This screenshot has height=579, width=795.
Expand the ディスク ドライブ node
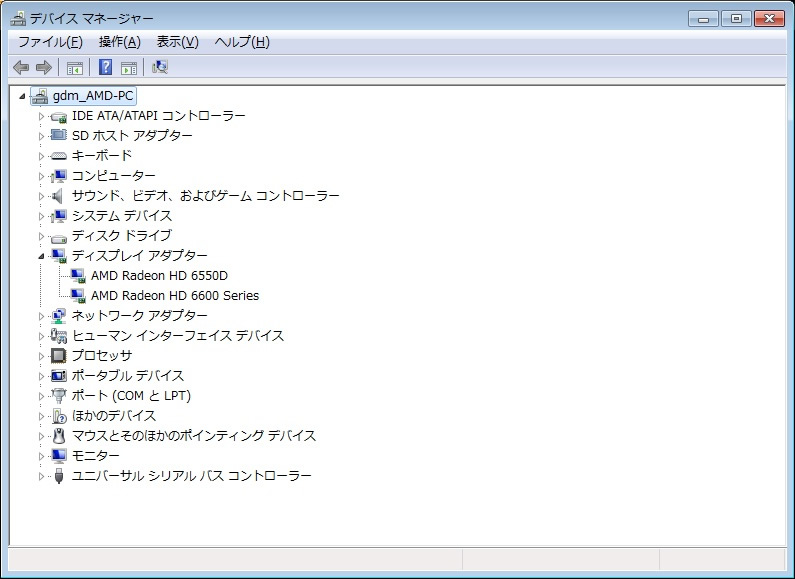(42, 236)
